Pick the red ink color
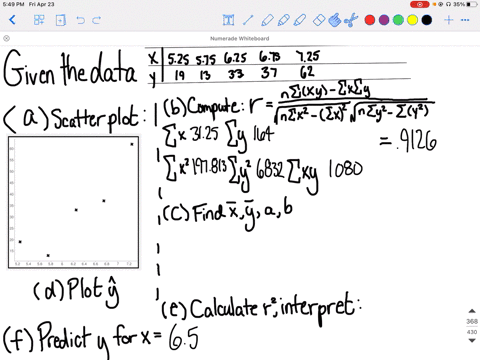480x360 pixels. [370, 20]
